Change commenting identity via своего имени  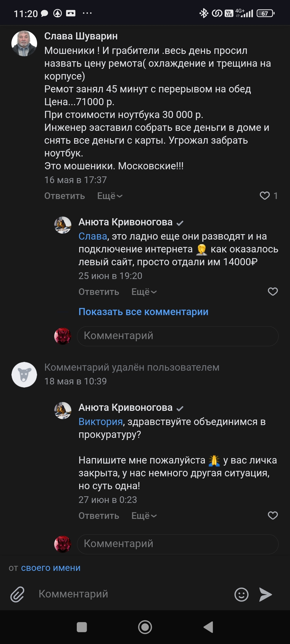click(x=51, y=568)
